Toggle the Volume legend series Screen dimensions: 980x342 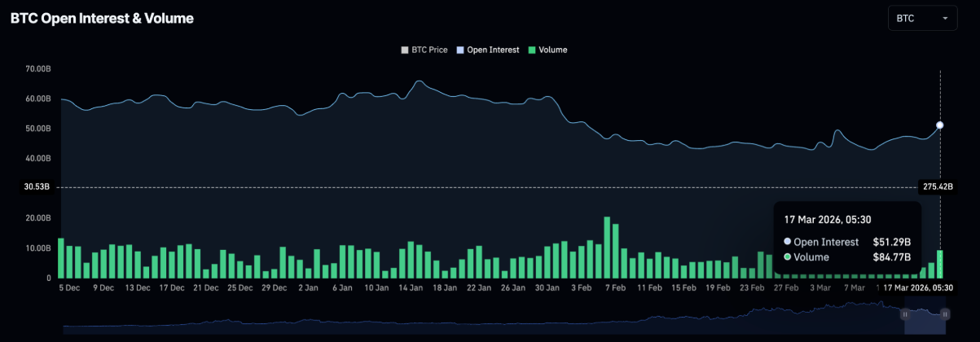(552, 50)
